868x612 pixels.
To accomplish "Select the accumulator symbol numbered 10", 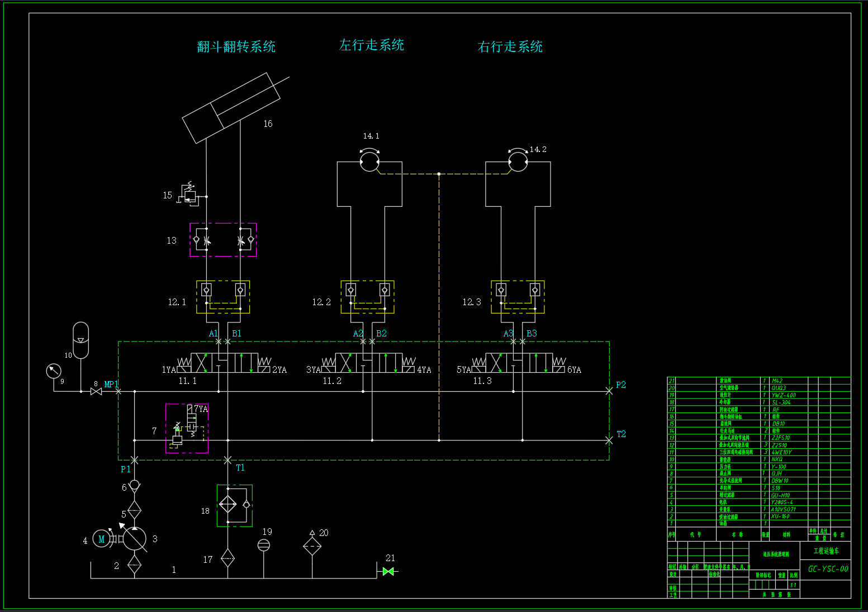I will click(x=80, y=341).
